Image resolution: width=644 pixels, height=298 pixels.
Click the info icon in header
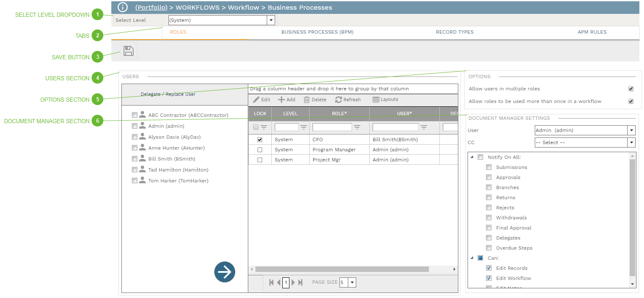point(122,7)
